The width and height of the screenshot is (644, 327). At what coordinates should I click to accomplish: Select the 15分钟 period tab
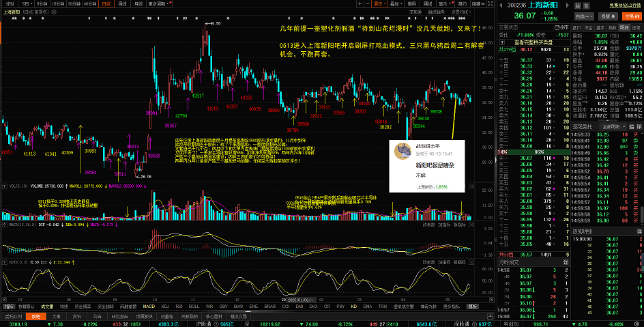point(58,3)
